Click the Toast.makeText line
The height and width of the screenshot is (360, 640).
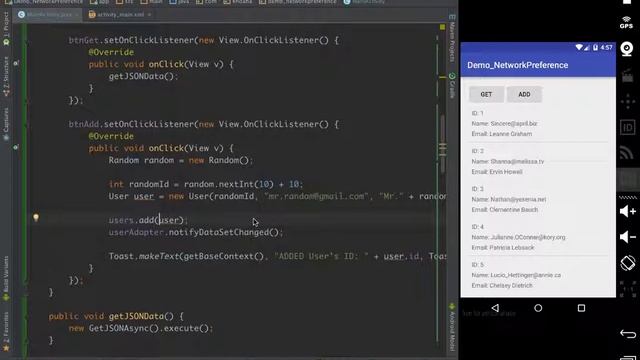pyautogui.click(x=278, y=256)
